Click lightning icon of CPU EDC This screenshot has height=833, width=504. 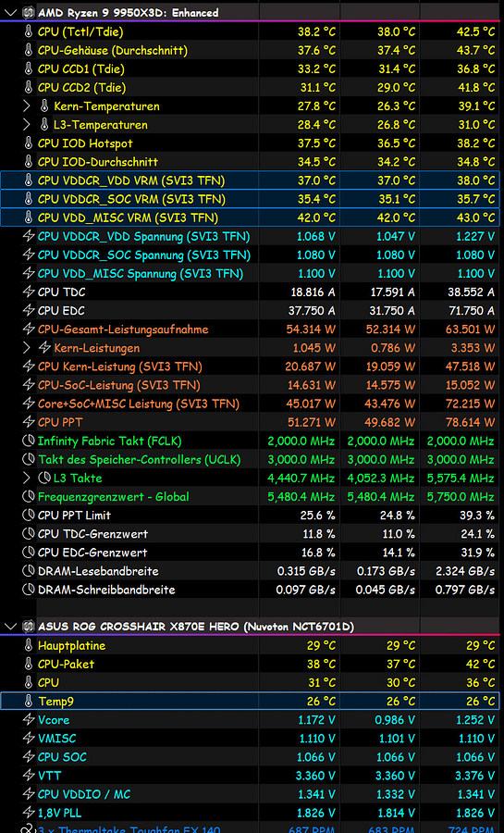coord(29,311)
